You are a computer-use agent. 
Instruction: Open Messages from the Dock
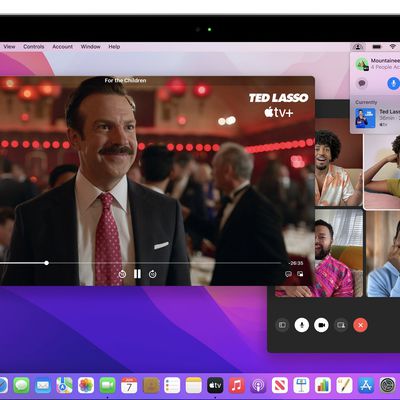click(x=22, y=386)
